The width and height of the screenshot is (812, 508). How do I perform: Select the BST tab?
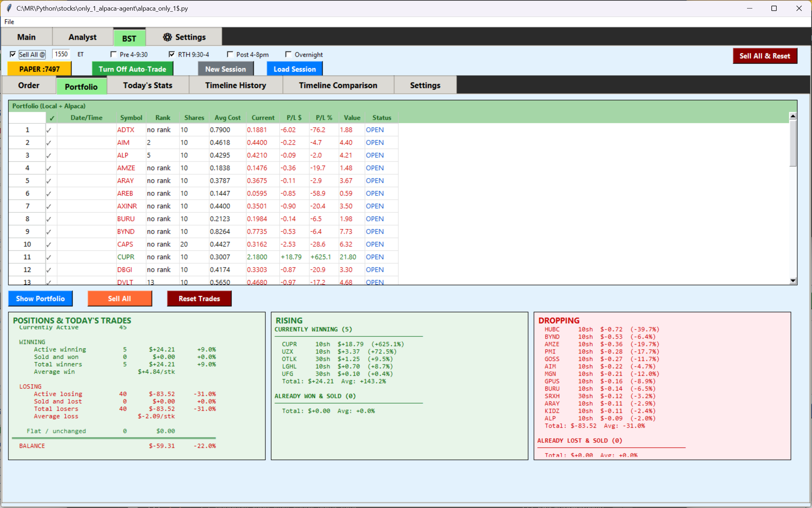point(129,38)
